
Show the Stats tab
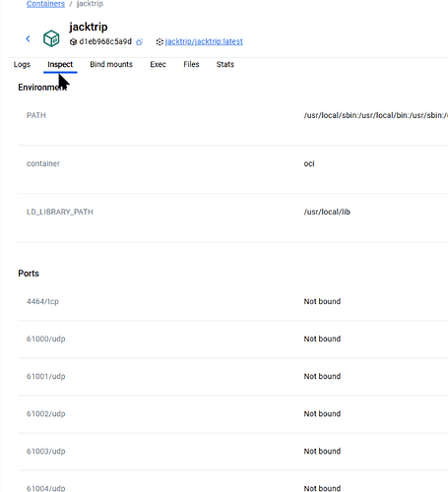(225, 64)
